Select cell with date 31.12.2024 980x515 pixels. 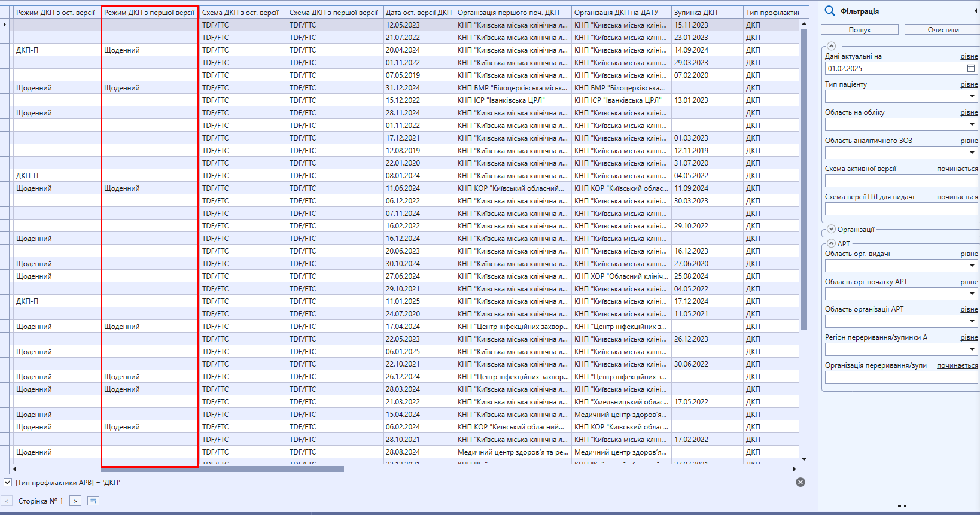coord(419,87)
